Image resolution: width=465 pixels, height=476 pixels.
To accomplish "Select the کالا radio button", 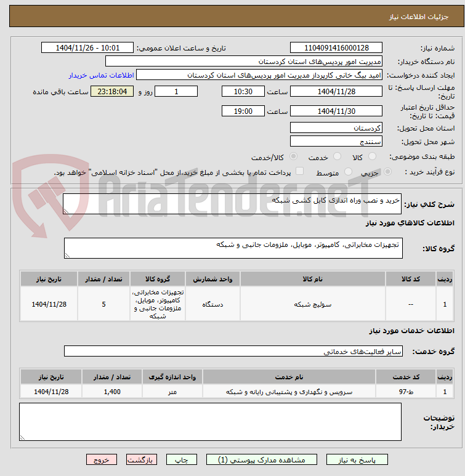I will pos(372,156).
